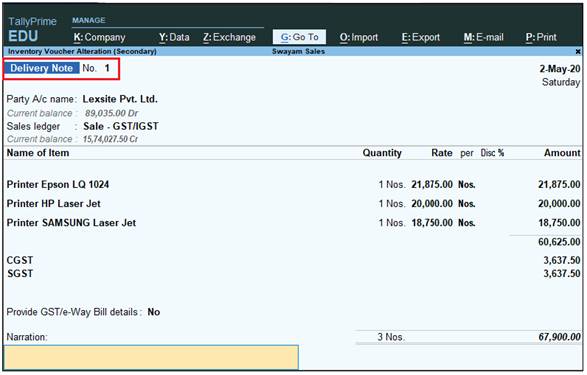Screen dimensions: 587x375
Task: Click rate 20,000.00 of HP printer
Action: pyautogui.click(x=432, y=204)
